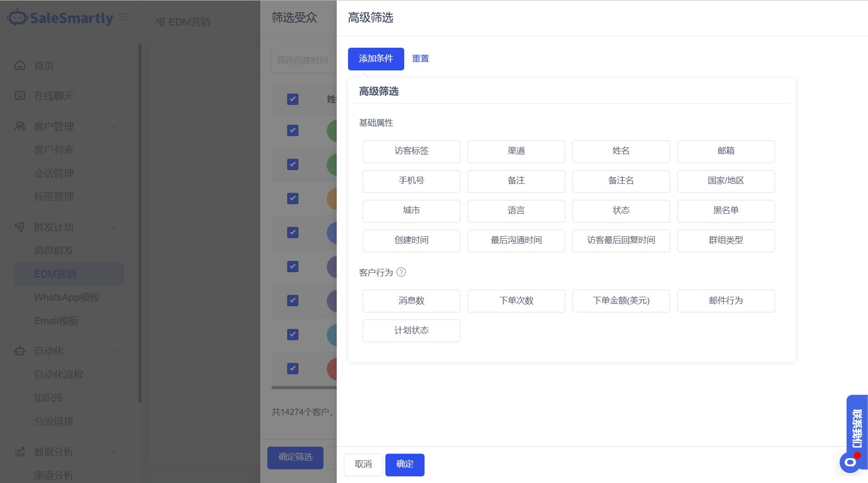The width and height of the screenshot is (868, 483).
Task: Select the 备注名 filter condition
Action: pyautogui.click(x=621, y=181)
